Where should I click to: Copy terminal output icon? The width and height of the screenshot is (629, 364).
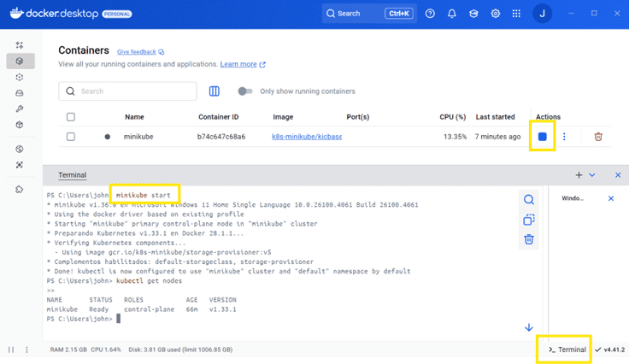(529, 220)
